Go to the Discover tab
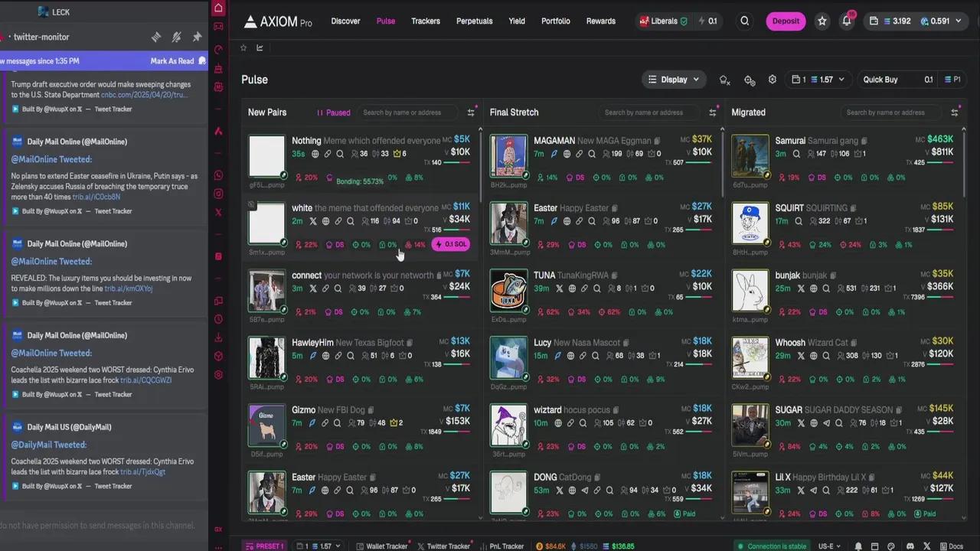 click(345, 21)
